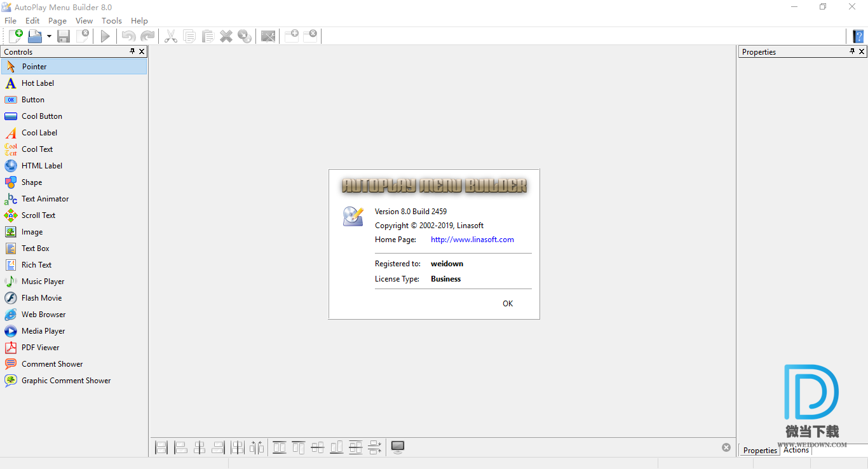
Task: Click the Paste clipboard icon
Action: click(x=208, y=36)
